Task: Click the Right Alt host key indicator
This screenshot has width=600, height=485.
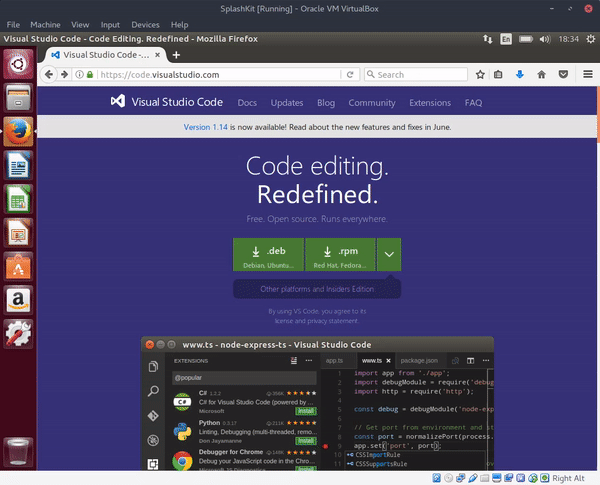Action: (x=568, y=478)
